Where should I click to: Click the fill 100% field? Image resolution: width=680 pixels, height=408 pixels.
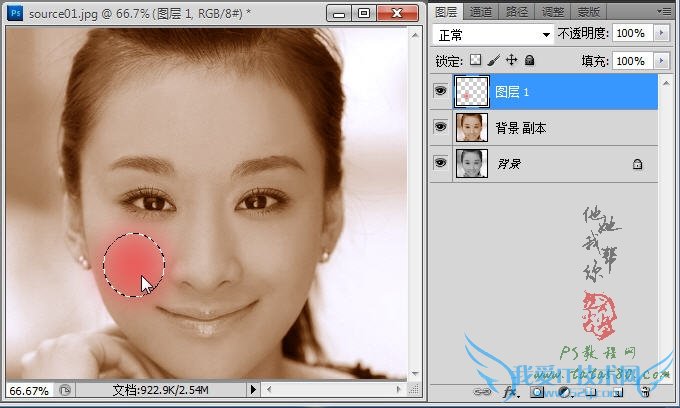[x=632, y=61]
